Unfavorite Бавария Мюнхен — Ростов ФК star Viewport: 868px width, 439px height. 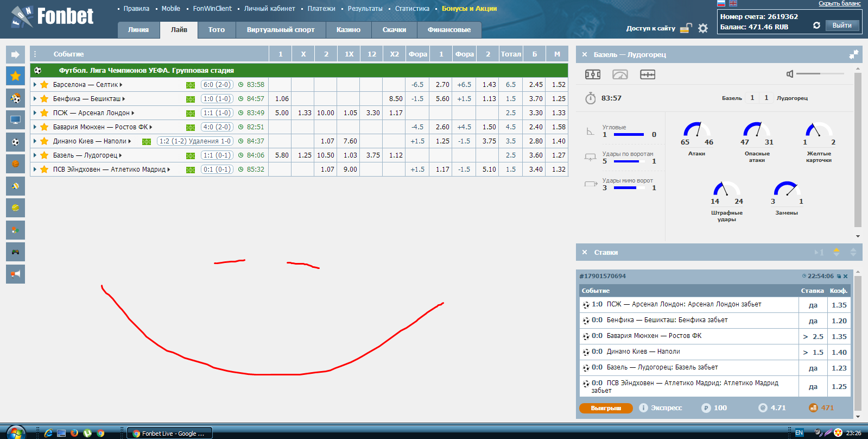point(45,127)
